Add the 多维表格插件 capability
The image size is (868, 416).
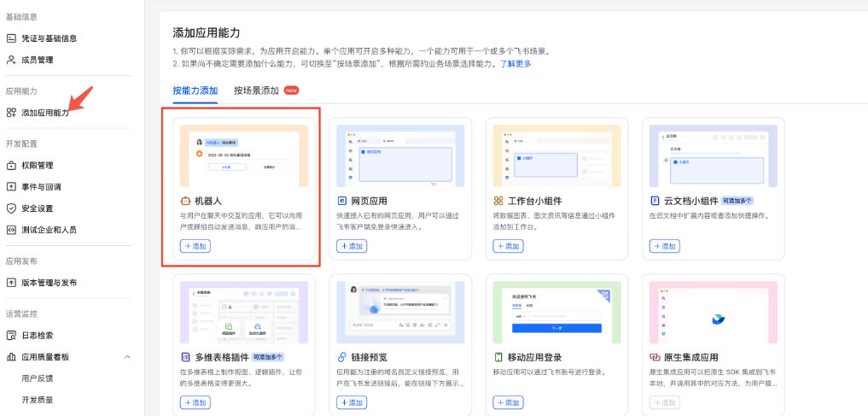pos(195,402)
